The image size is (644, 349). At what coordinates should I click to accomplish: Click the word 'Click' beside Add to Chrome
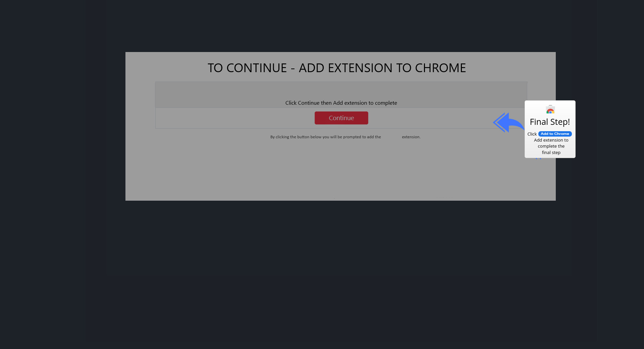532,134
